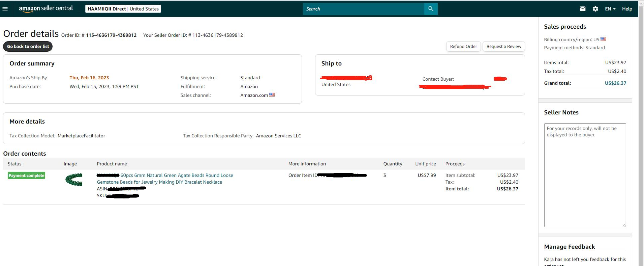Viewport: 644px width, 266px height.
Task: Click the Contact Buyer label
Action: 438,79
